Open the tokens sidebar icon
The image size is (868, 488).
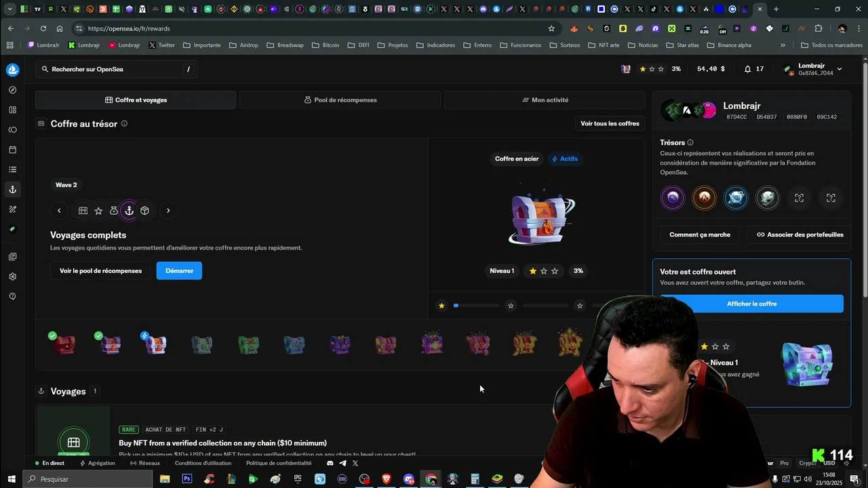[12, 129]
